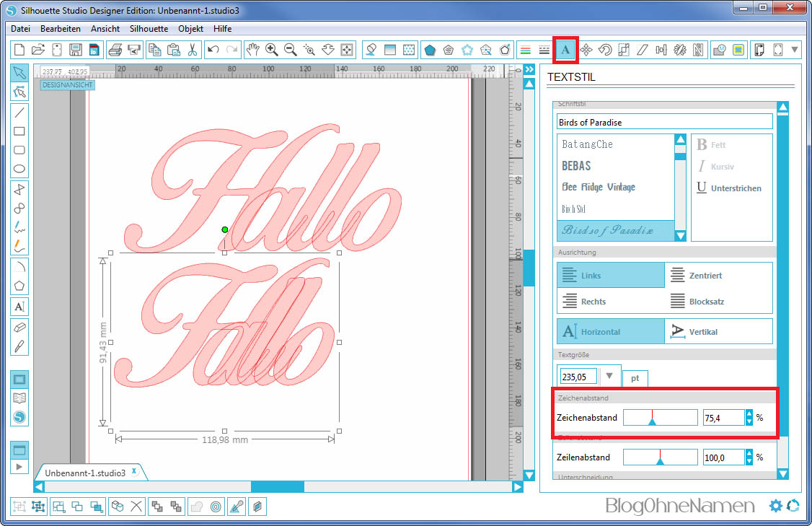Click the scissors Cut icon

(x=193, y=50)
